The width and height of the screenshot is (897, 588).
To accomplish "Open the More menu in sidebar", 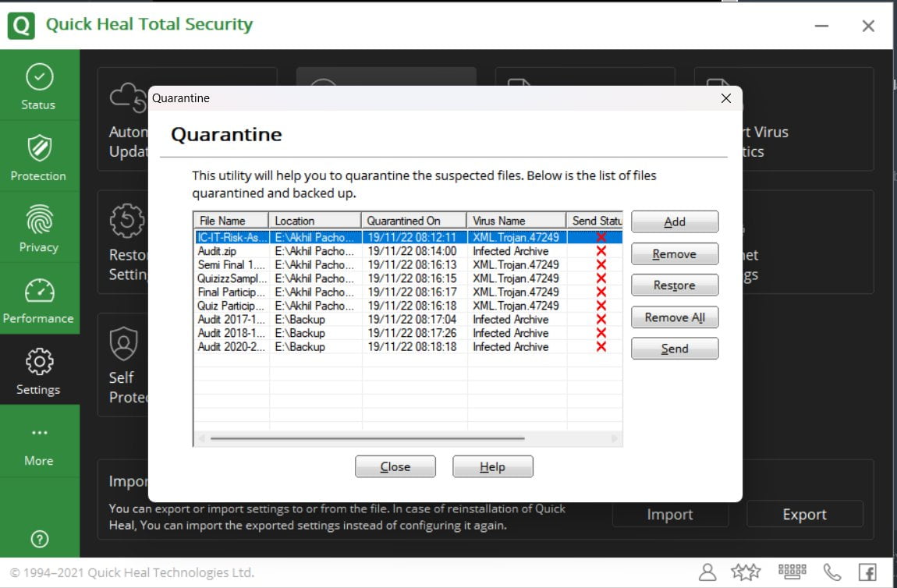I will pyautogui.click(x=40, y=441).
